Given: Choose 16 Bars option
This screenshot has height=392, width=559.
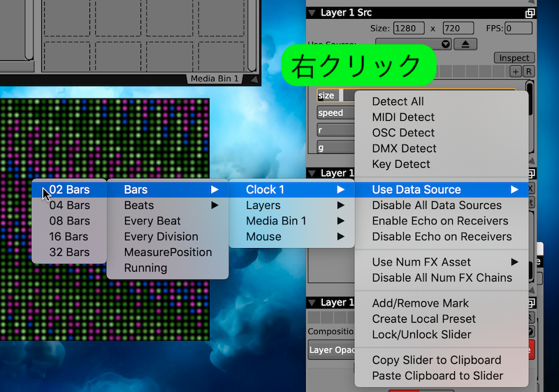Looking at the screenshot, I should 69,237.
